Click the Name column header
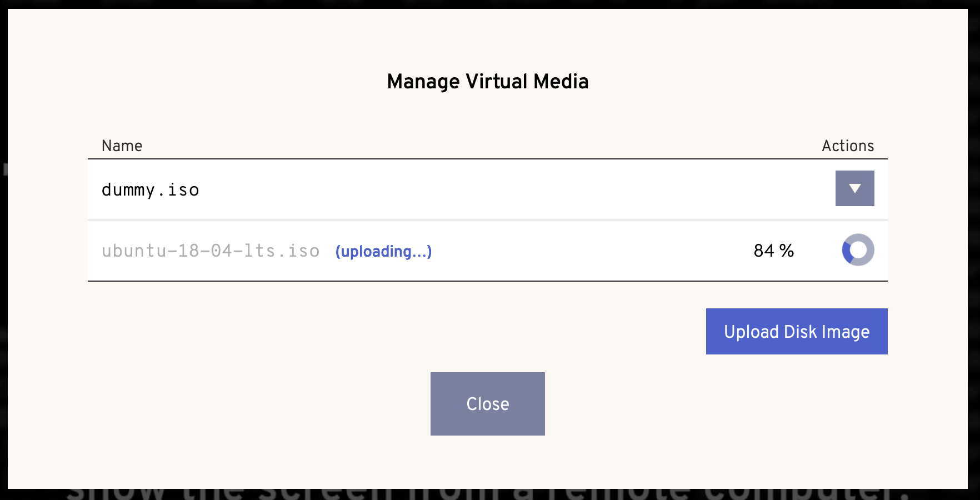The height and width of the screenshot is (500, 980). click(x=122, y=146)
